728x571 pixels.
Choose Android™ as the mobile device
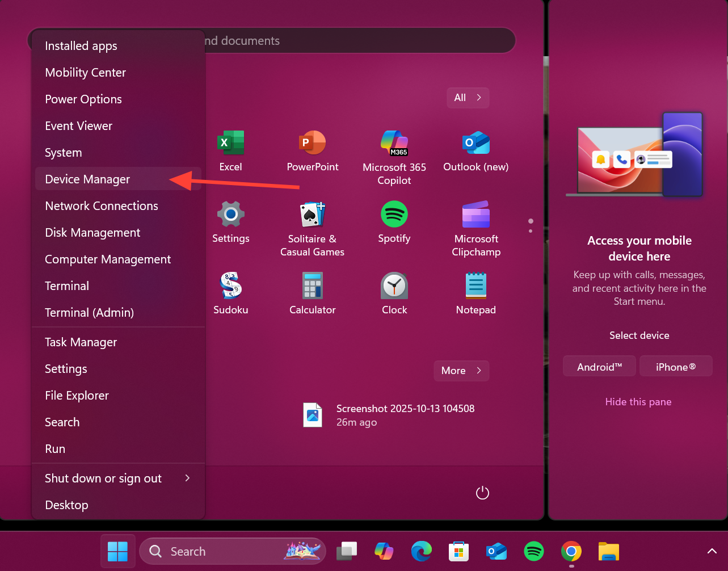tap(599, 367)
